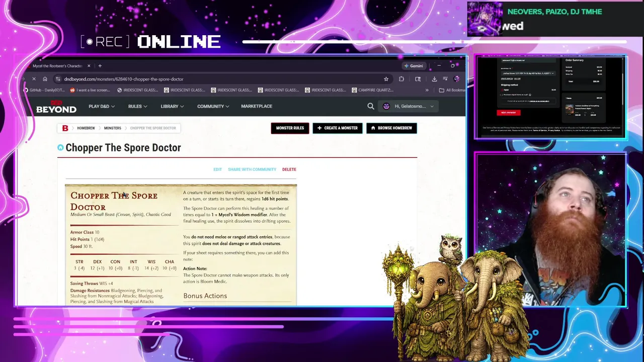Click 'Hit Points 1 (1d4)' line
Screen dimensions: 644x362
point(87,239)
